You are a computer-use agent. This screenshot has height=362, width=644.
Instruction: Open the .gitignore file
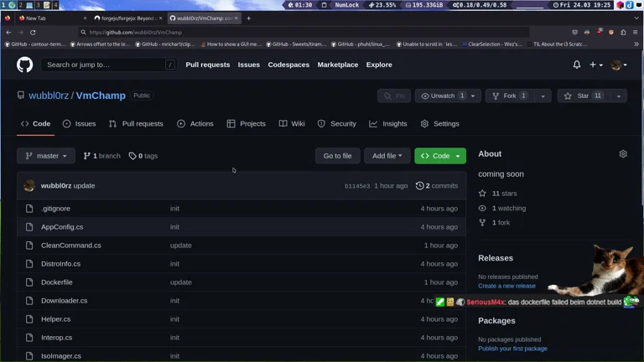pos(55,209)
